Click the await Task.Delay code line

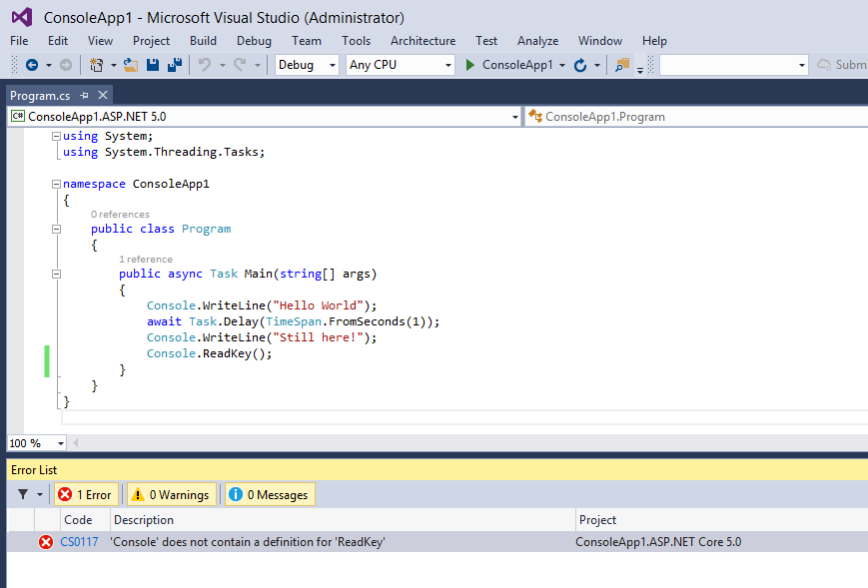[293, 321]
